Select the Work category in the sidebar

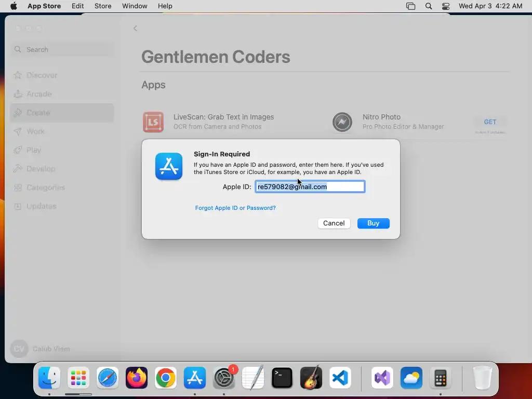[62, 131]
